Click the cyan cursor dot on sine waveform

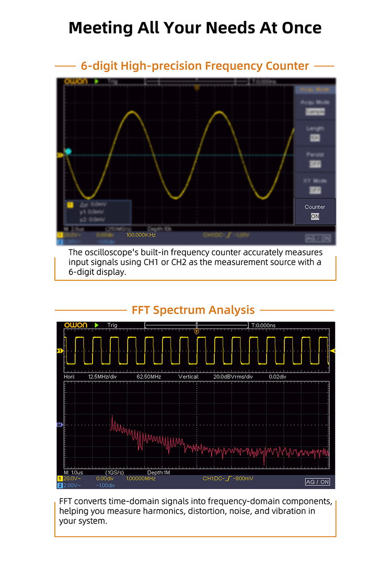pyautogui.click(x=67, y=151)
